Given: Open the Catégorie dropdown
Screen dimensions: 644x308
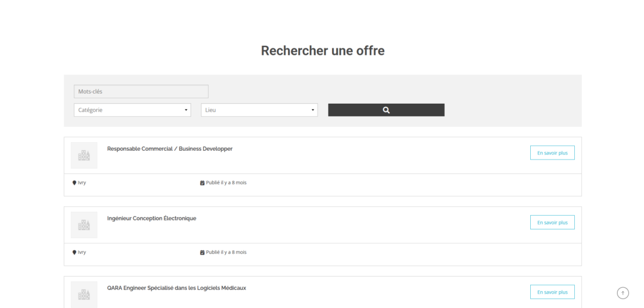Looking at the screenshot, I should pos(132,110).
